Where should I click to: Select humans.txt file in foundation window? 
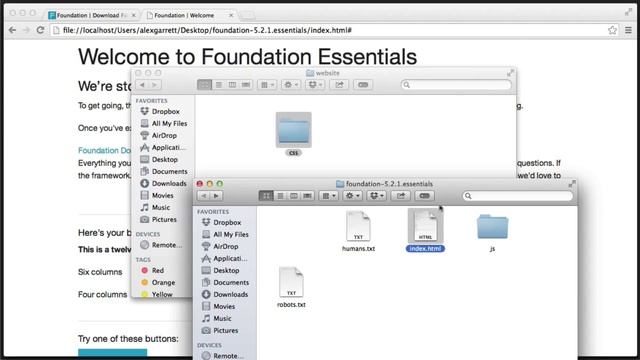pyautogui.click(x=358, y=231)
